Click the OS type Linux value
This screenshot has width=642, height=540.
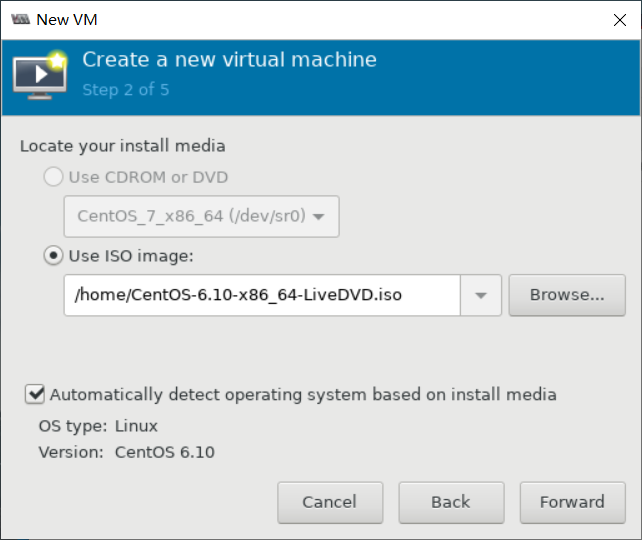pos(136,426)
